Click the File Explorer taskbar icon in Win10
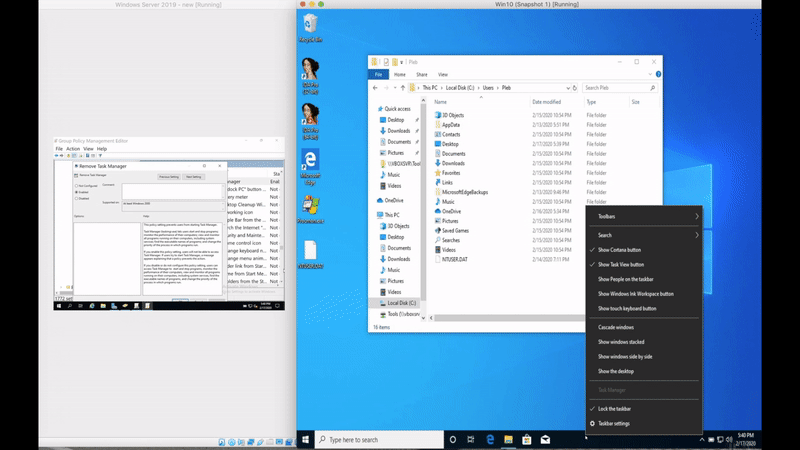The height and width of the screenshot is (450, 800). (508, 439)
